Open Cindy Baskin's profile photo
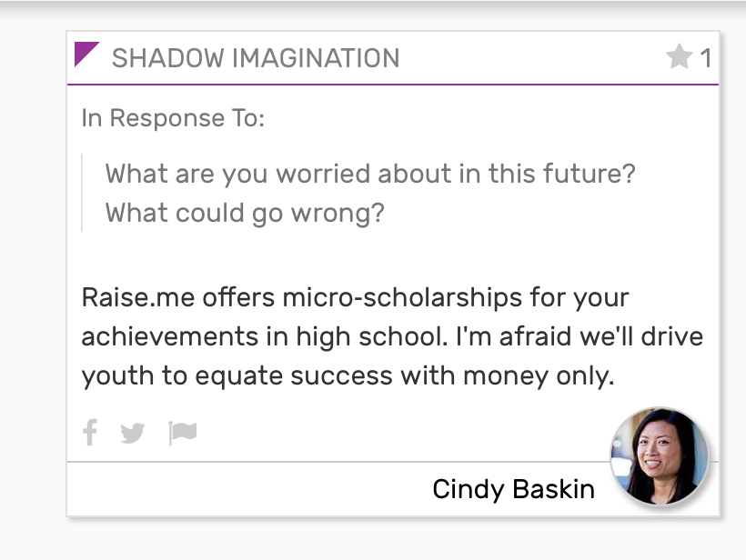 [659, 455]
